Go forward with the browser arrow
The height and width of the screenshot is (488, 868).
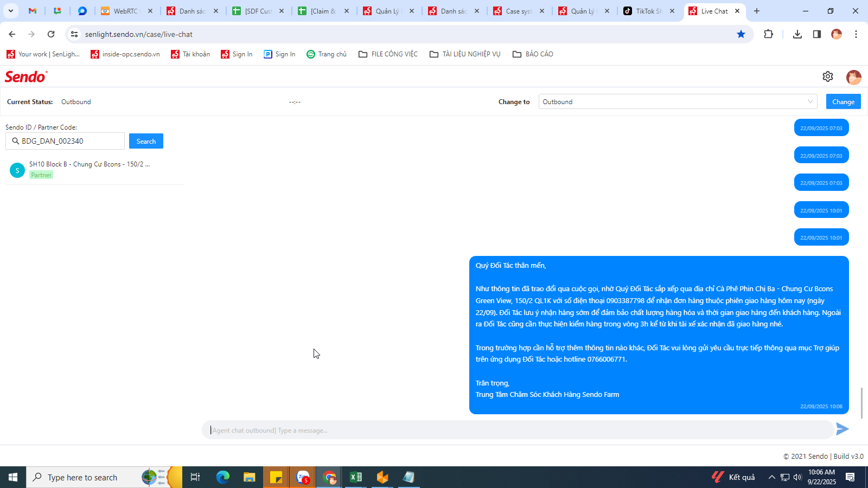pos(31,34)
